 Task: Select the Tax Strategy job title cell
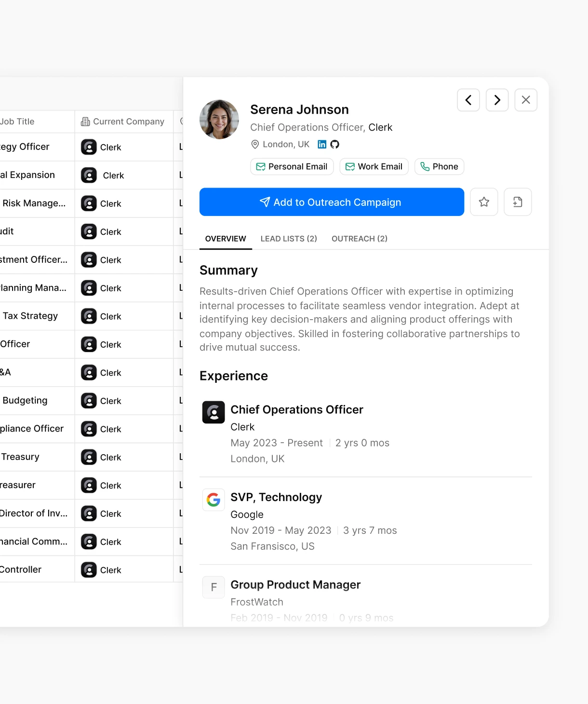[37, 316]
